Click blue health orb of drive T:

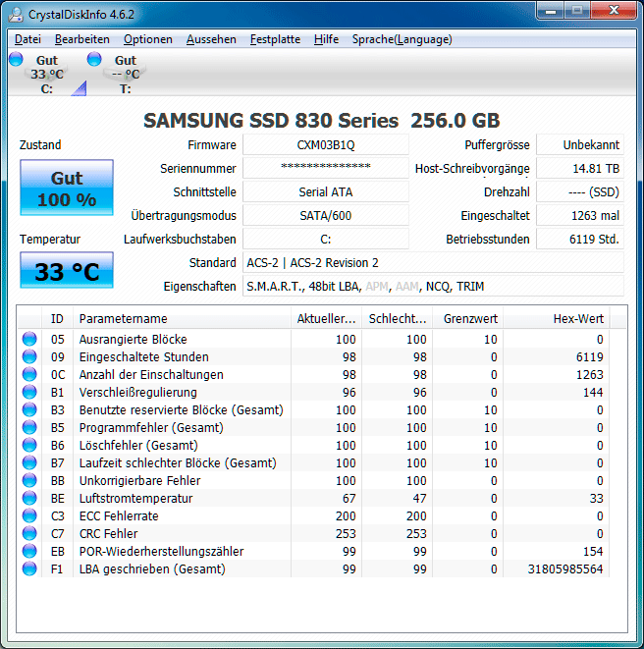(94, 59)
